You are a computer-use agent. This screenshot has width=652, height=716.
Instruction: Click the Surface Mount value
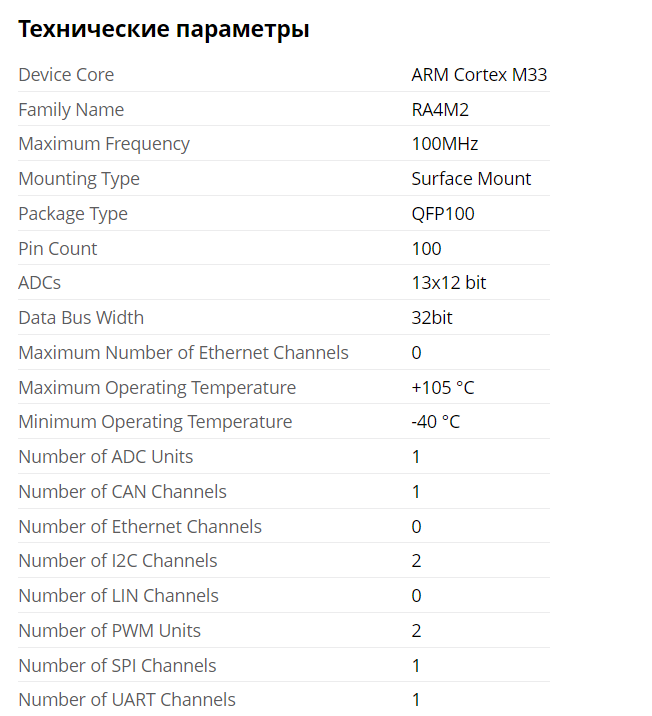(471, 179)
